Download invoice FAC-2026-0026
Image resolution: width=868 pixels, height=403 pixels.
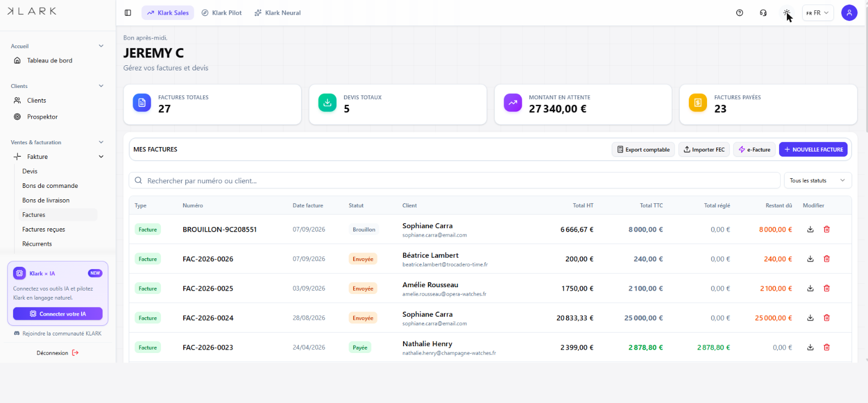(810, 259)
